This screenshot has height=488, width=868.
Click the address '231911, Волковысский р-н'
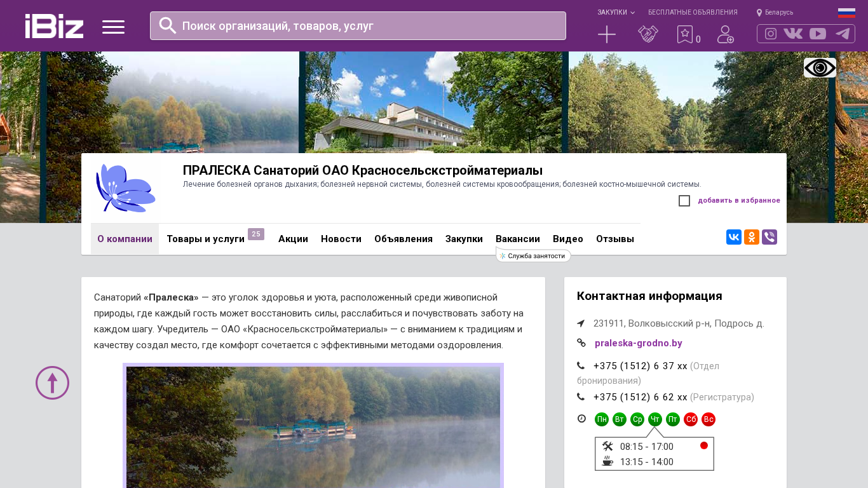[679, 323]
